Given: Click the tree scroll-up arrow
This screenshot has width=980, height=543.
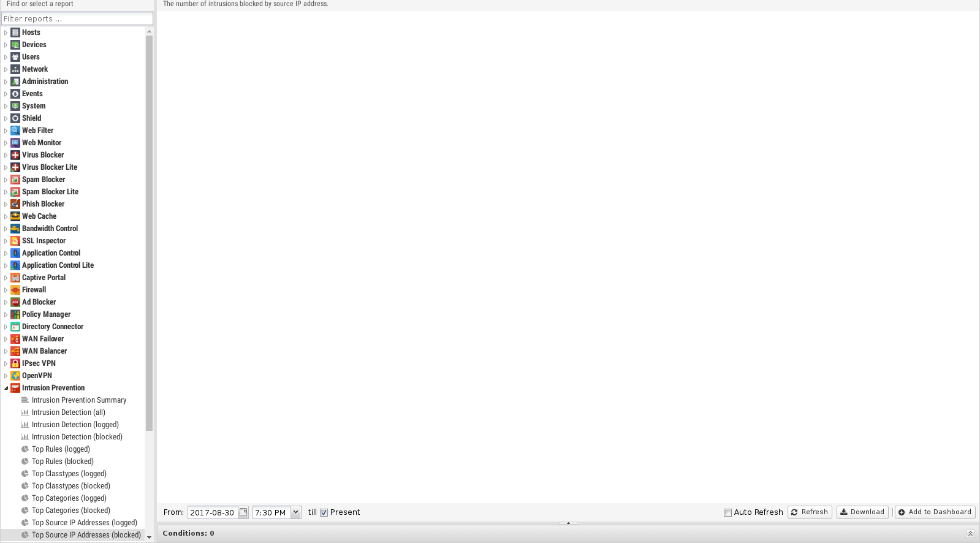Looking at the screenshot, I should 149,31.
